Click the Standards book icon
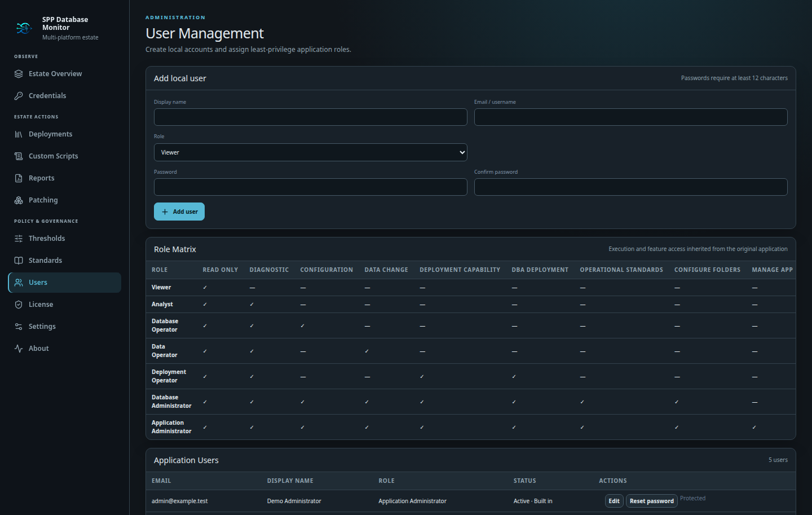This screenshot has height=515, width=812. [x=19, y=261]
